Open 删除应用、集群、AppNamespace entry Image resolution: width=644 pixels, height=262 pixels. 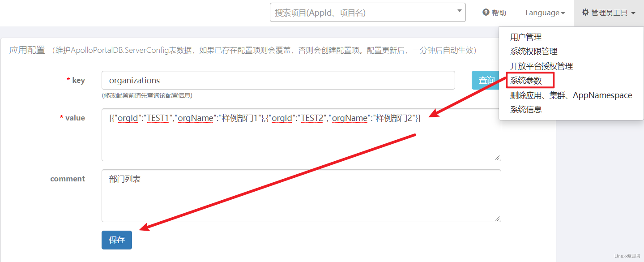pyautogui.click(x=571, y=95)
